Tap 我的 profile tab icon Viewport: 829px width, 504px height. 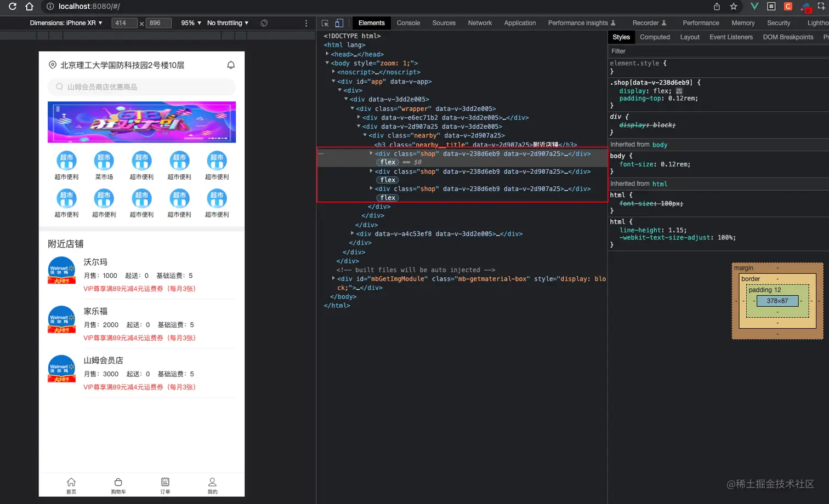212,482
